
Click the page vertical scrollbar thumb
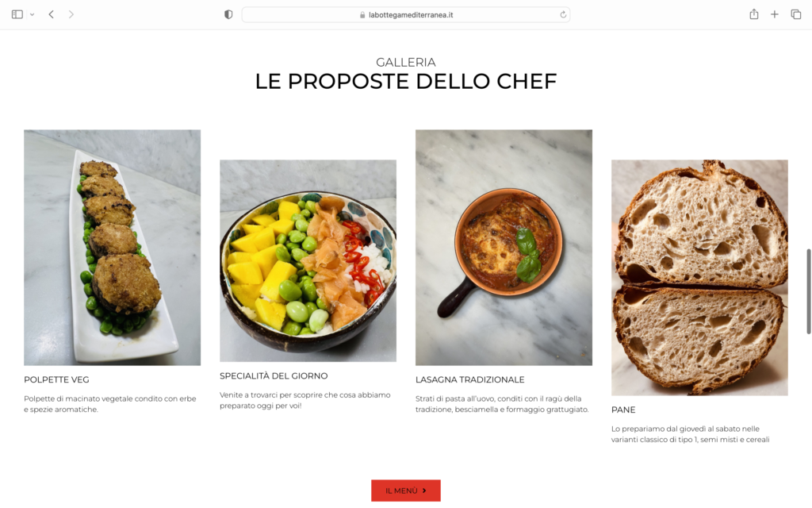808,291
